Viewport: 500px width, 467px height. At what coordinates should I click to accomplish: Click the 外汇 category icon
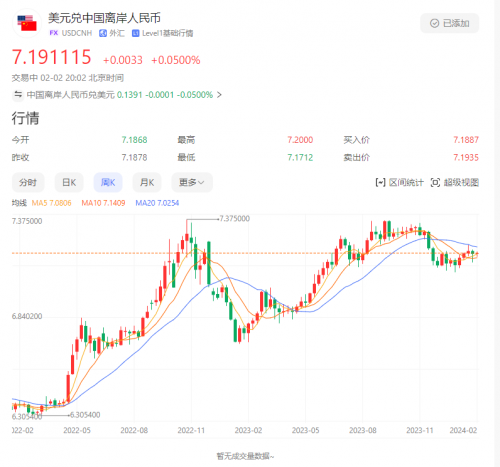103,33
